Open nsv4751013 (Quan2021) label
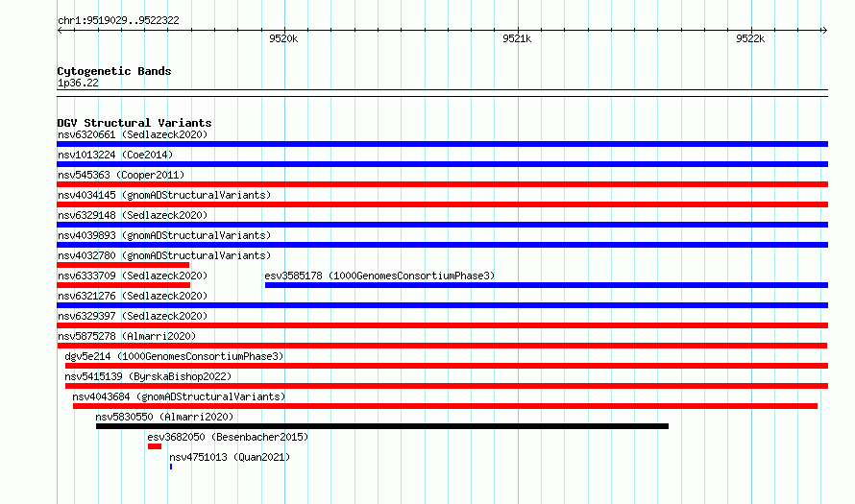The height and width of the screenshot is (504, 855). click(230, 457)
